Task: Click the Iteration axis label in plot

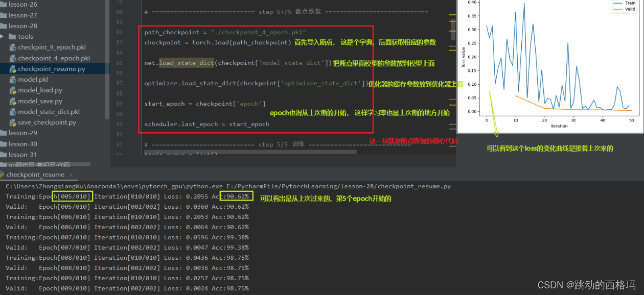Action: click(559, 126)
